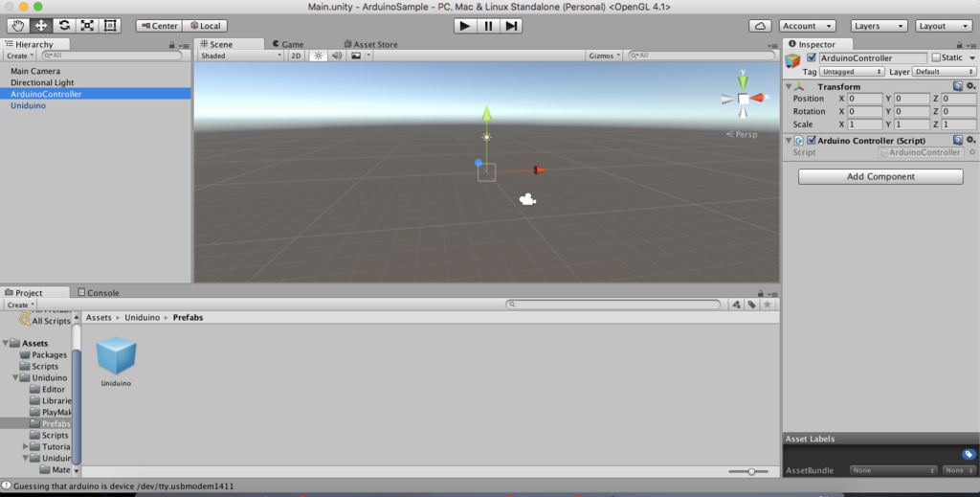This screenshot has height=497, width=980.
Task: Open Arduino Controller script help icon
Action: coord(957,140)
